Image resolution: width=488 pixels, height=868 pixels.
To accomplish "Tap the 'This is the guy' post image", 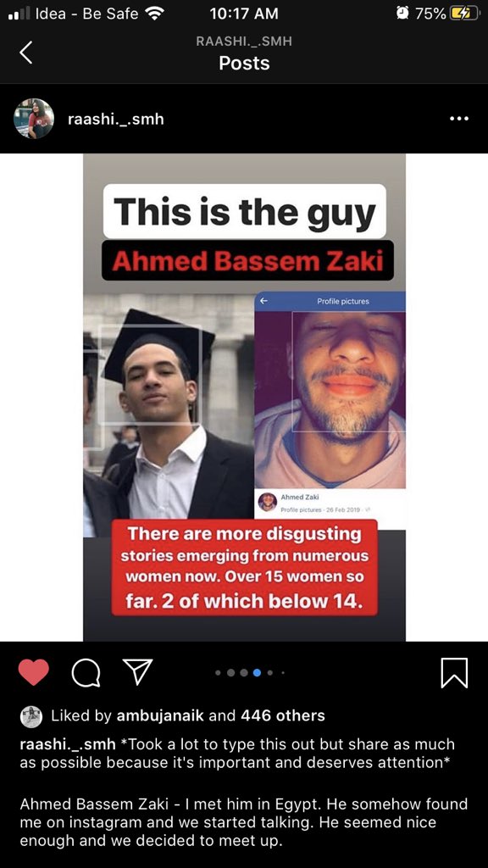I will pos(244,397).
